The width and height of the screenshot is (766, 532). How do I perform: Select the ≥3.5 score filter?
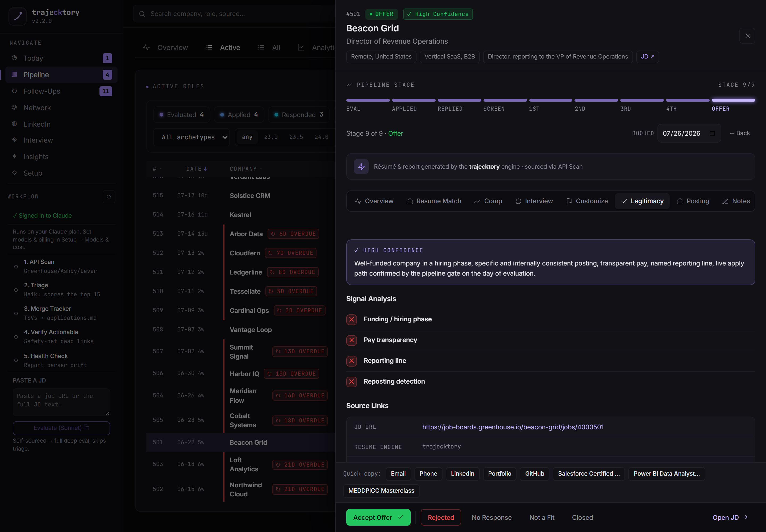296,137
